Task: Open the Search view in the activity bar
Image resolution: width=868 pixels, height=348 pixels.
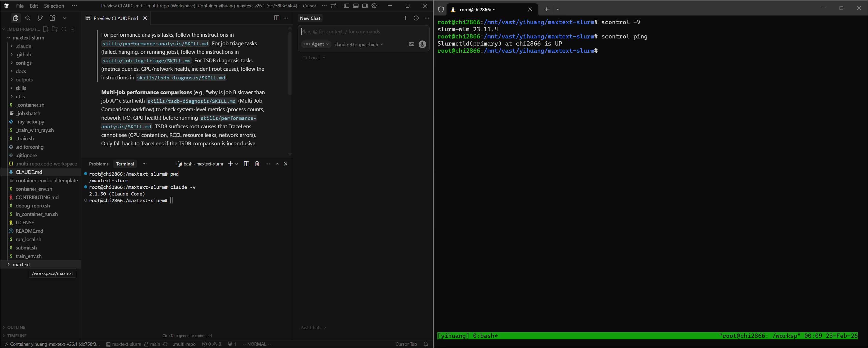Action: 28,18
